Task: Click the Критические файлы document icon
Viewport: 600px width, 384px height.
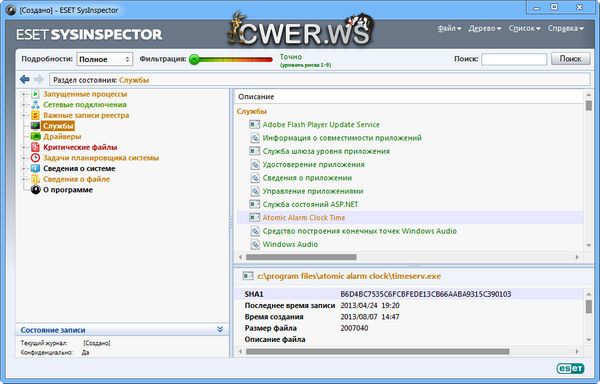Action: [x=35, y=147]
